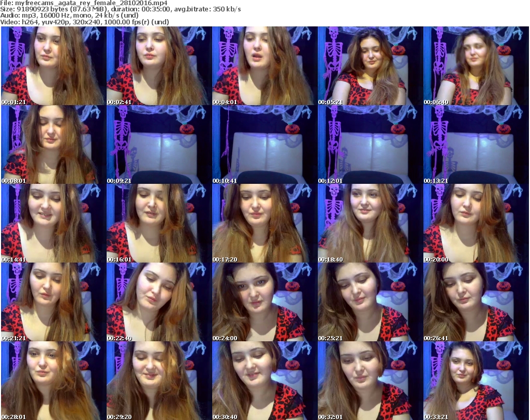This screenshot has width=530, height=420.
Task: Click the Video codec info line
Action: 85,22
